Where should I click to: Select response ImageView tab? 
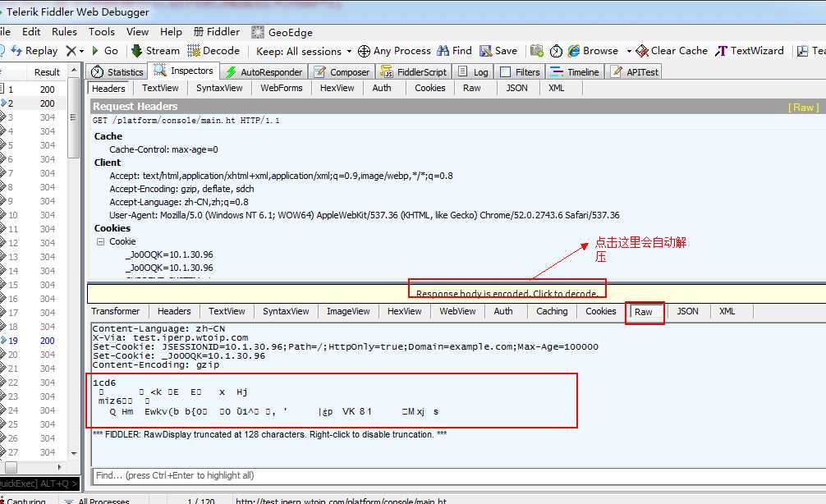348,311
